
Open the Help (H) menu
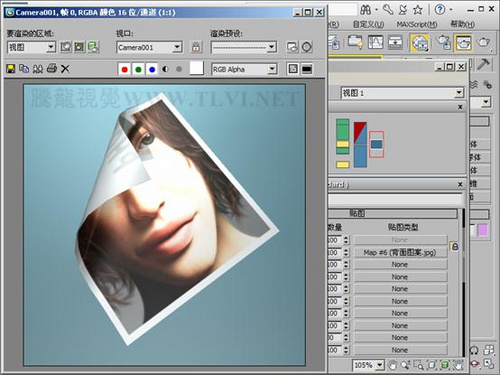(463, 24)
